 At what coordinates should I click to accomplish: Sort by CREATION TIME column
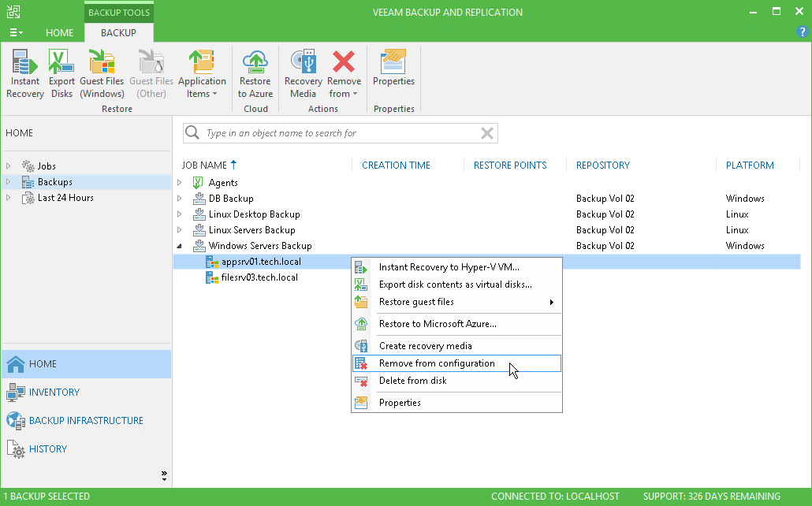click(397, 166)
